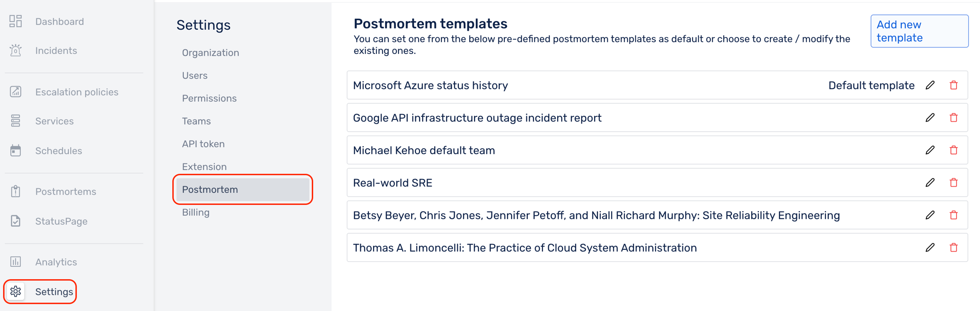The height and width of the screenshot is (311, 980).
Task: Click the Incidents alarm icon
Action: coord(16,51)
